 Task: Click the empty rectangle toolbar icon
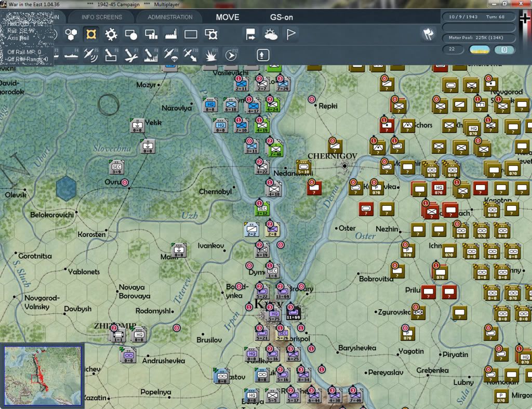pos(191,34)
